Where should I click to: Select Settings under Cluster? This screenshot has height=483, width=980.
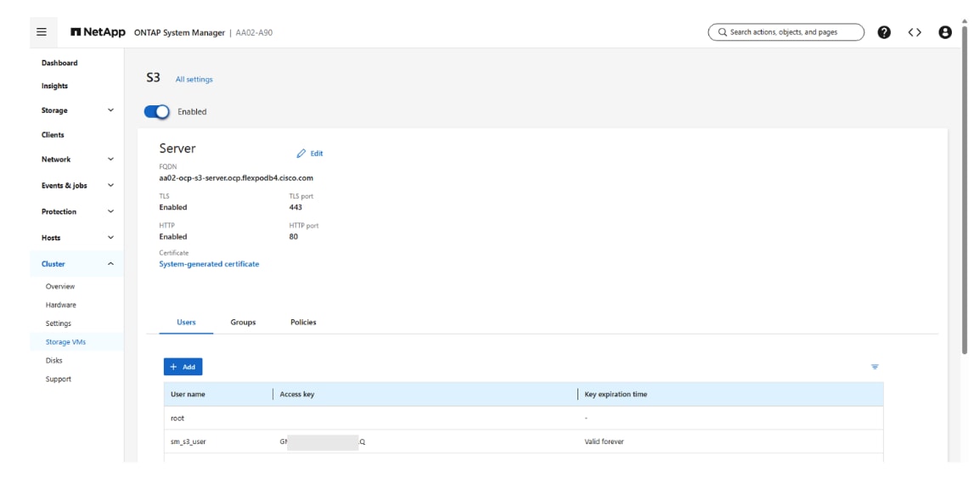[x=58, y=323]
